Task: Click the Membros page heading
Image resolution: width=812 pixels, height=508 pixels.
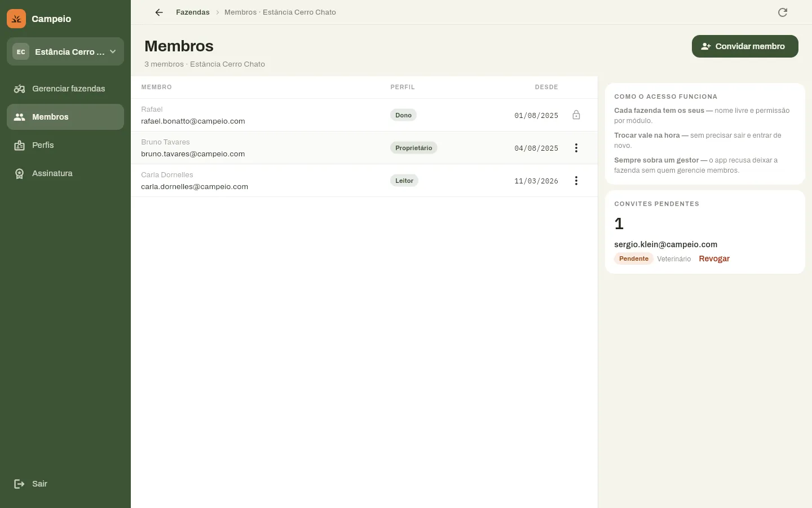Action: 179,46
